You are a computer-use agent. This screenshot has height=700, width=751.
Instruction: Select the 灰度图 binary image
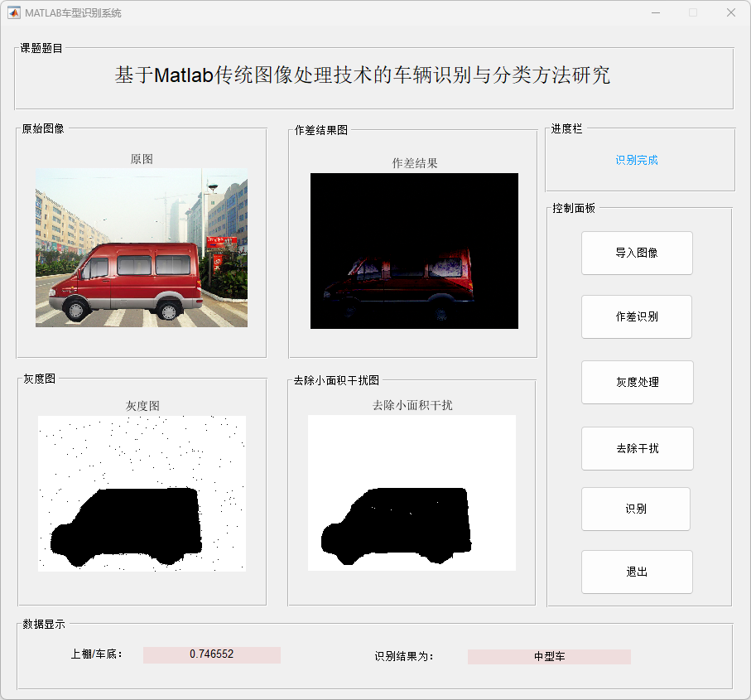[142, 494]
